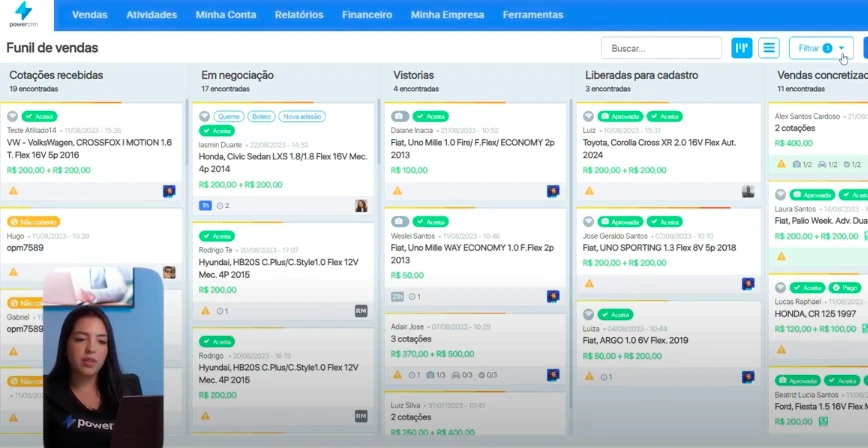Click warning icon on VW CrossFox card

click(13, 190)
